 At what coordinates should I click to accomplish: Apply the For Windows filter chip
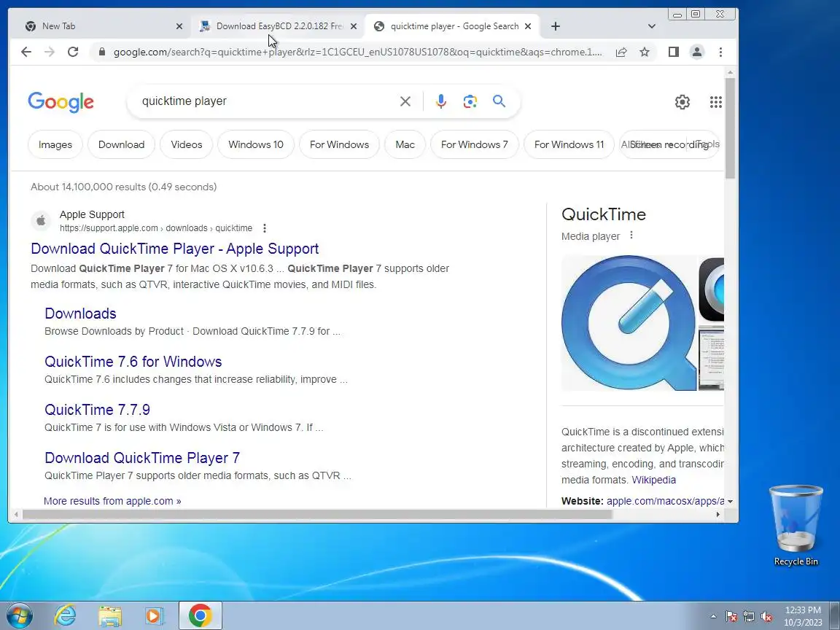[x=339, y=144]
